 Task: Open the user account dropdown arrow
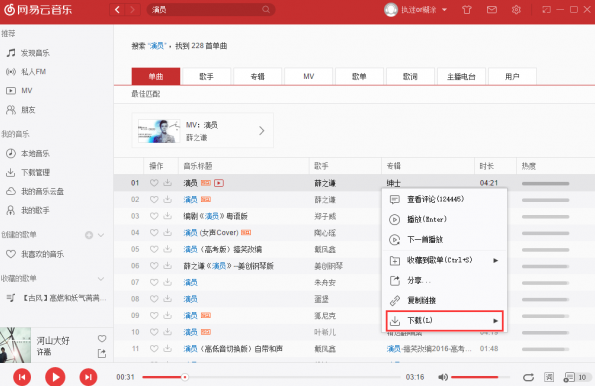[x=444, y=9]
